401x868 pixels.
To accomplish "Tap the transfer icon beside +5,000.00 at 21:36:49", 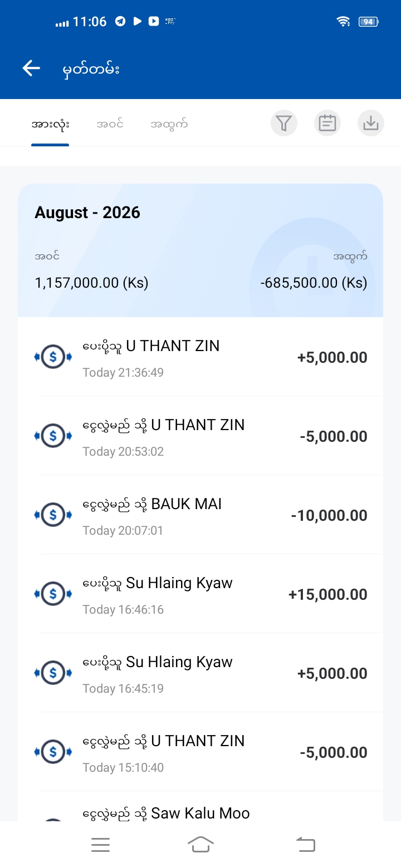I will pyautogui.click(x=53, y=357).
